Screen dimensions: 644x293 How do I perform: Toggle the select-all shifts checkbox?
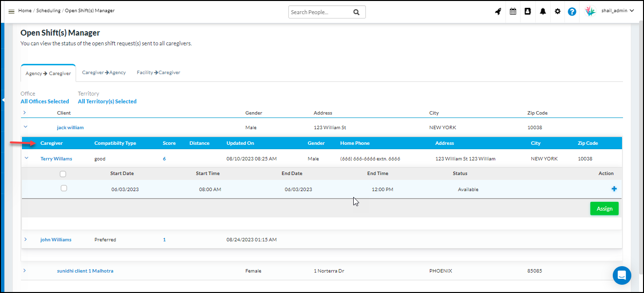[62, 173]
